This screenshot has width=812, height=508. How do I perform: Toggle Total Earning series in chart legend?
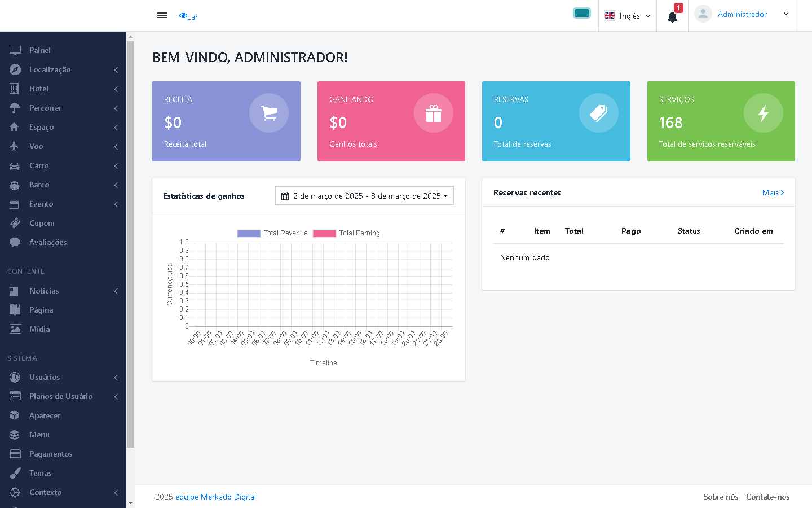pyautogui.click(x=347, y=233)
